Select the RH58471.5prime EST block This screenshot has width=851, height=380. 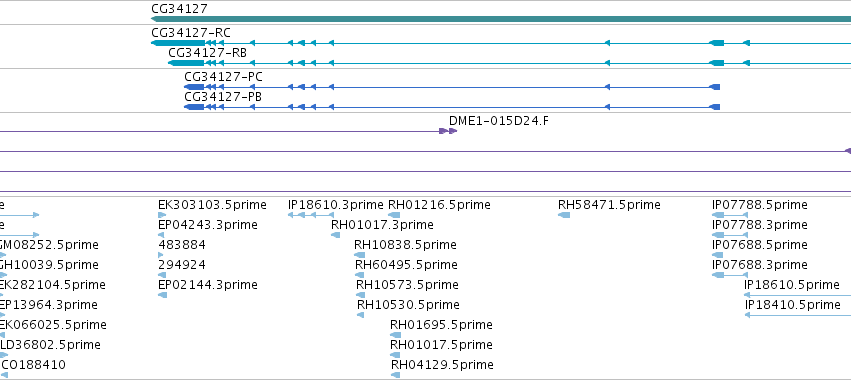(564, 215)
